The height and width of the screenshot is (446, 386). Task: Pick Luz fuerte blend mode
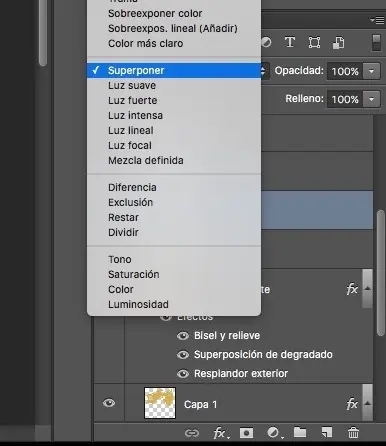tap(174, 101)
